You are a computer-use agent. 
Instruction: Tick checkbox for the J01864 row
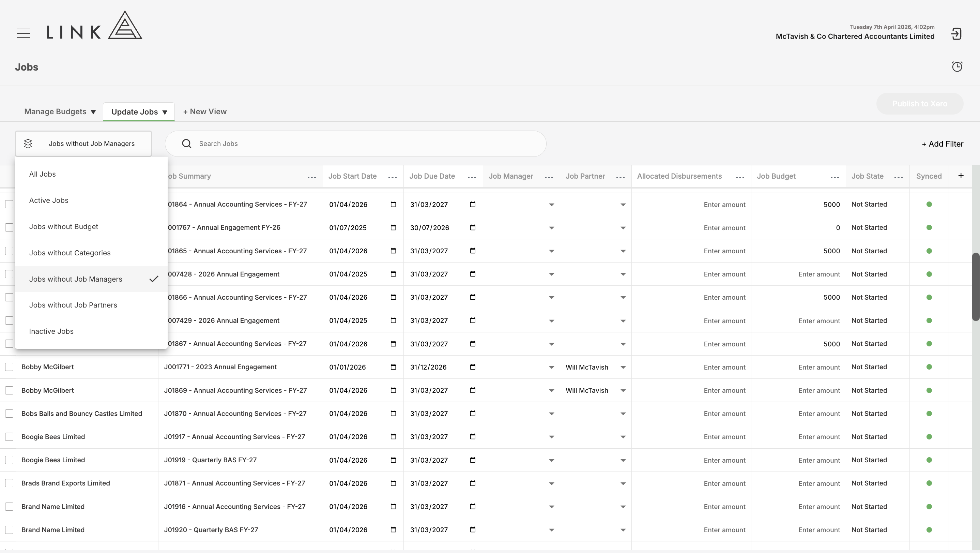pyautogui.click(x=9, y=204)
